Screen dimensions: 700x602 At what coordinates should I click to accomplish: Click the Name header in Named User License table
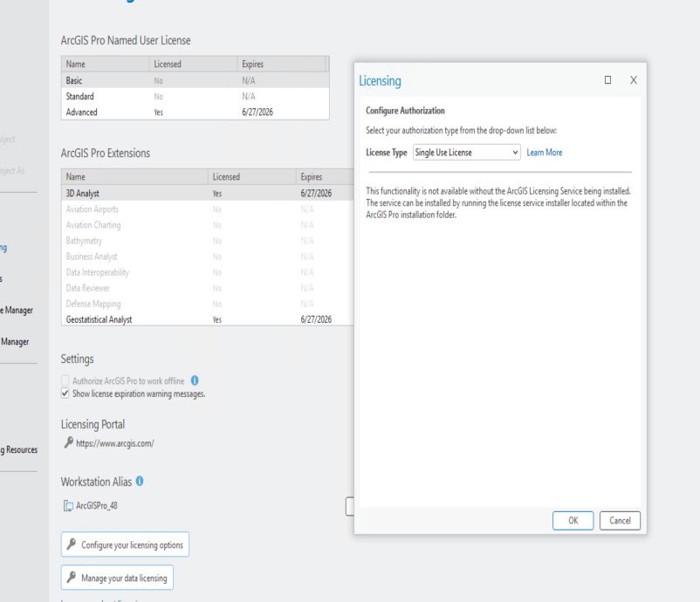(106, 64)
